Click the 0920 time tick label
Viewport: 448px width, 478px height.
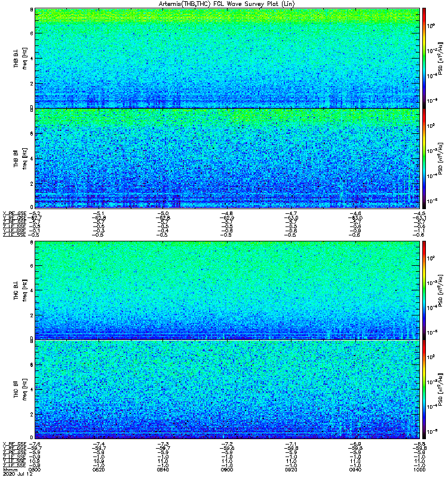291,470
